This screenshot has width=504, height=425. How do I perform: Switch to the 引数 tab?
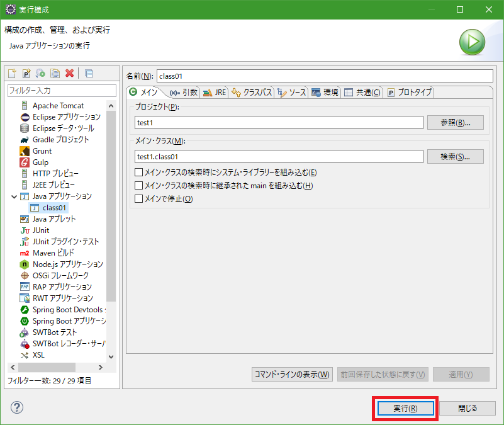coord(183,93)
